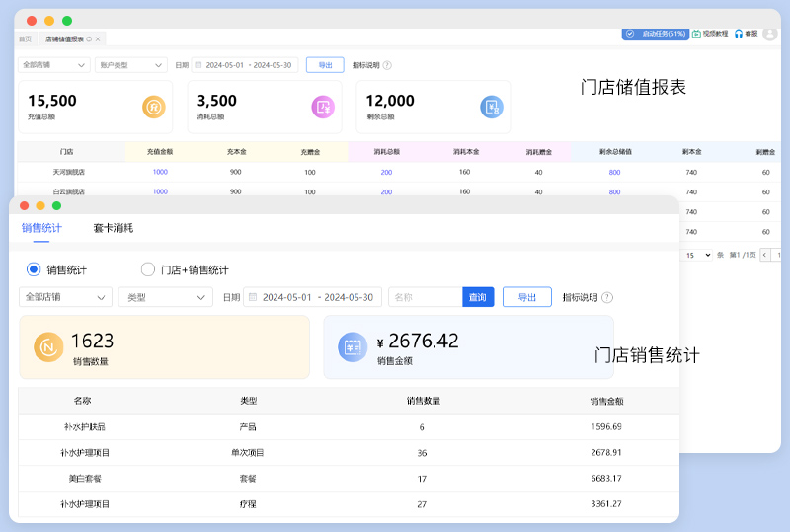
Task: Switch to the 套卡消耗 tab
Action: [x=114, y=228]
